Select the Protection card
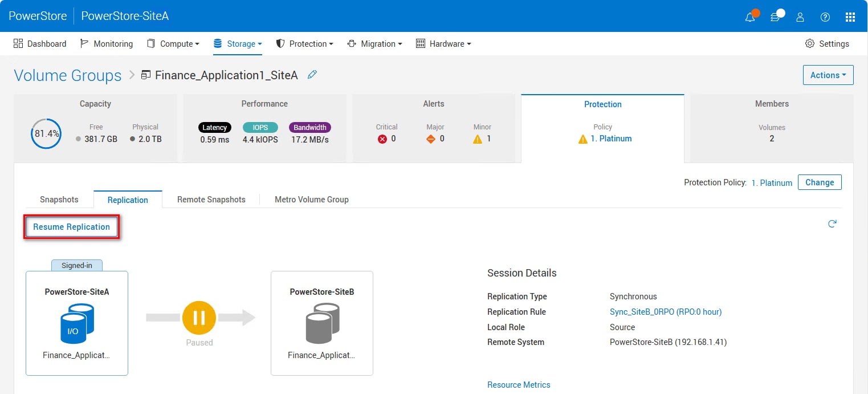868x394 pixels. [603, 129]
